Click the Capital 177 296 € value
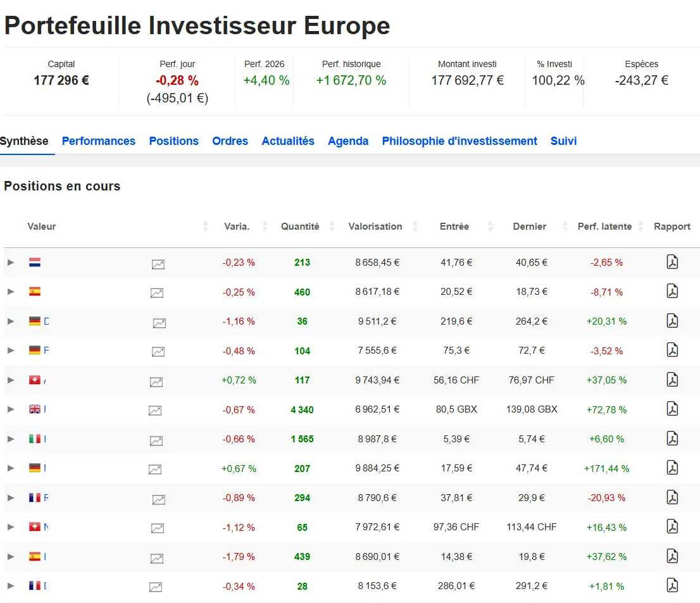 click(x=61, y=80)
